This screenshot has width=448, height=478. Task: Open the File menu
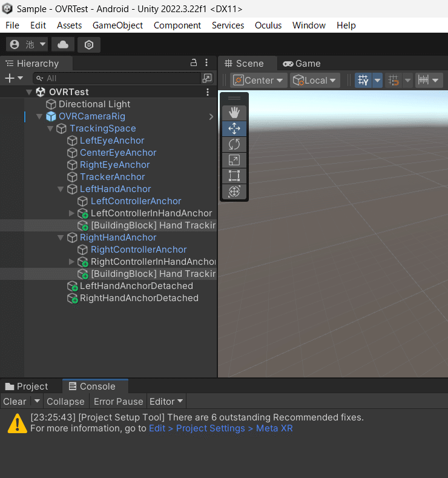[12, 25]
